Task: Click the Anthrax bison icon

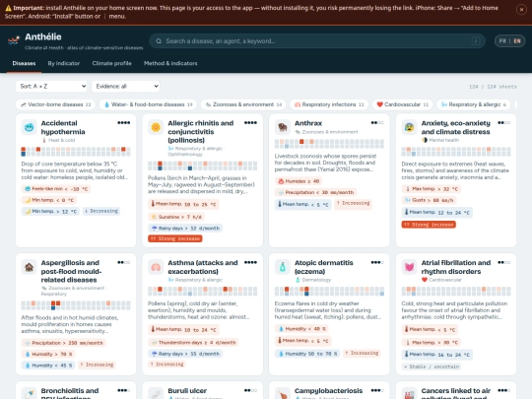Action: tap(283, 127)
